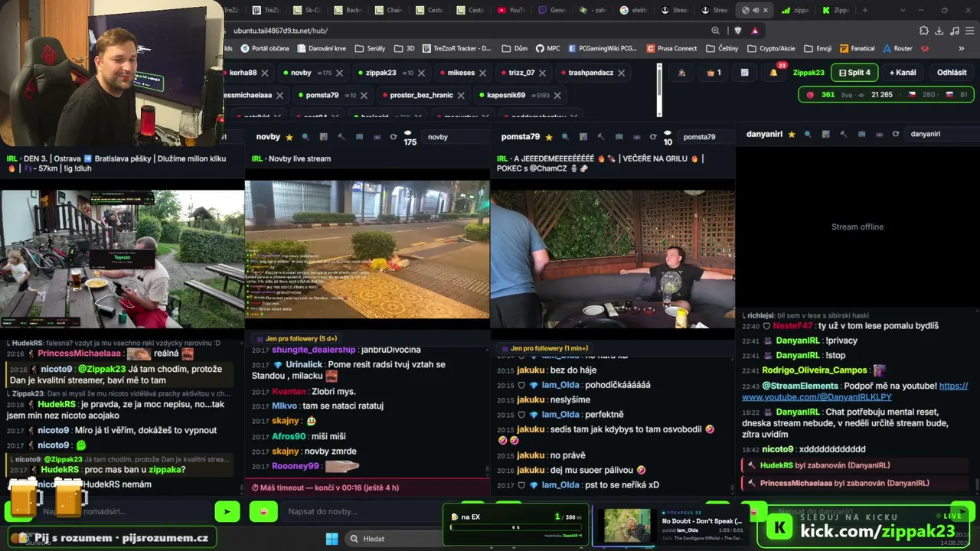Open the chart statistics button in header

[744, 73]
